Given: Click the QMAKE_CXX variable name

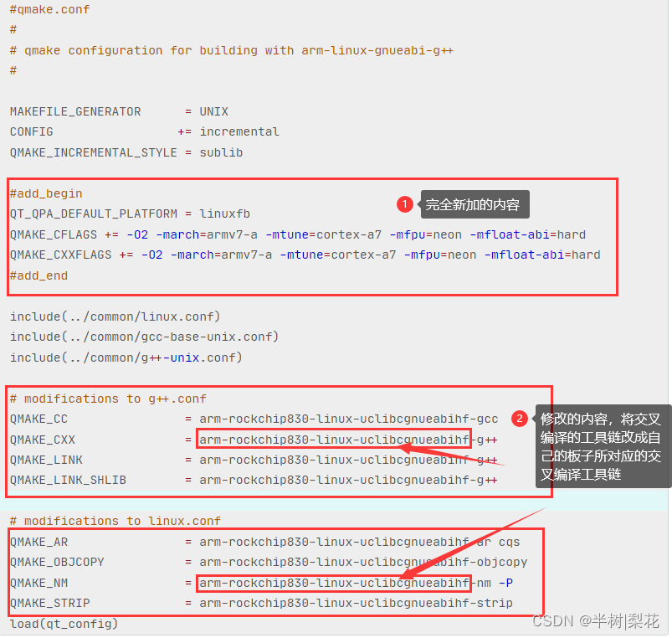Looking at the screenshot, I should (43, 440).
